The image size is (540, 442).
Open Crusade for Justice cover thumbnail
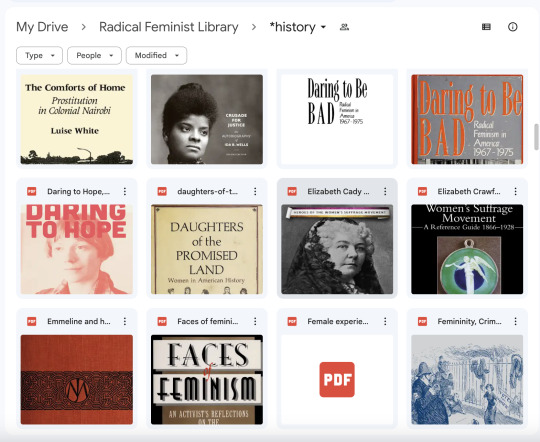tap(207, 119)
